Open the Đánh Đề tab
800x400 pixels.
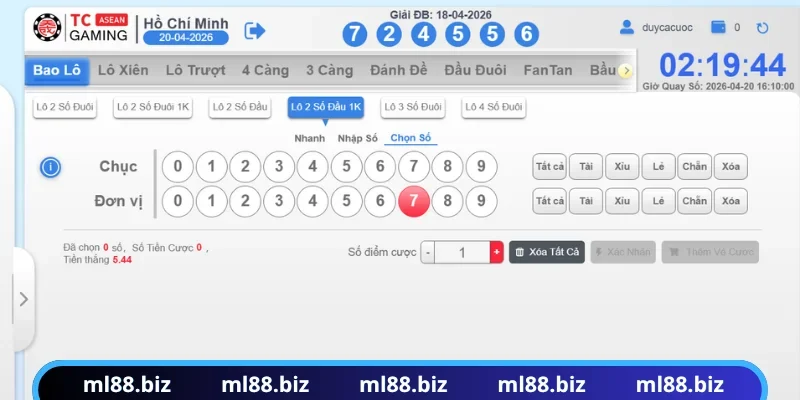[x=398, y=70]
